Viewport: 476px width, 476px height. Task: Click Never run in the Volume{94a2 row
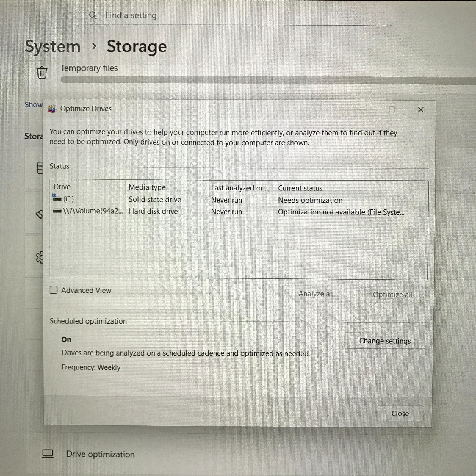tap(226, 212)
